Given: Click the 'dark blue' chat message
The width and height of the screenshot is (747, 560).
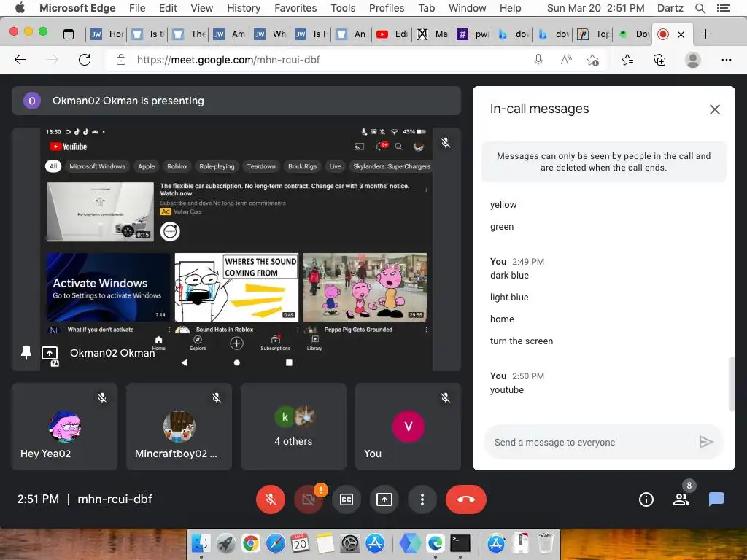Looking at the screenshot, I should [509, 275].
